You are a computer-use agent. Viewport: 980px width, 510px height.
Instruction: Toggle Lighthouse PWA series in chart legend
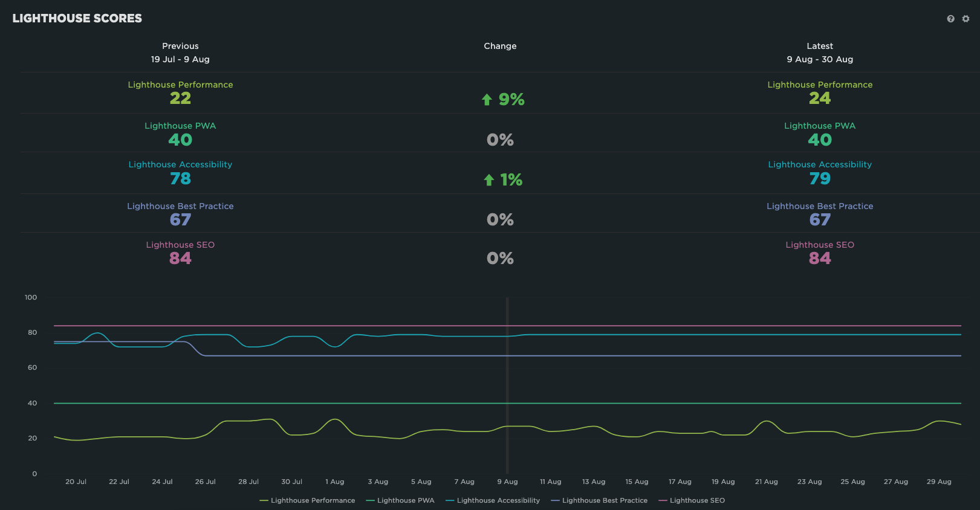click(x=400, y=500)
